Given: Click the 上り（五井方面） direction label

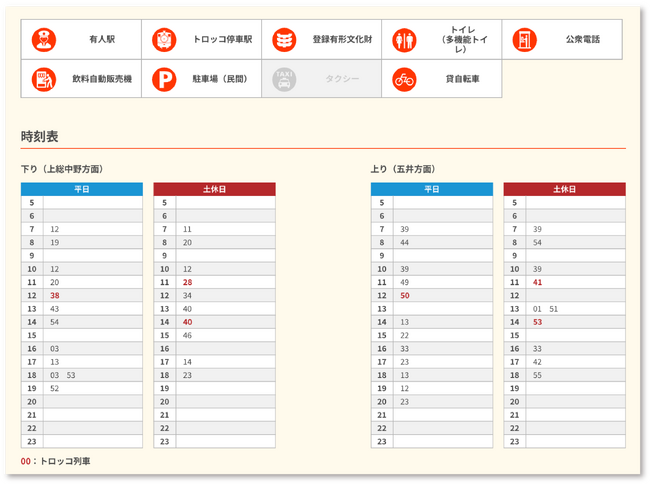Looking at the screenshot, I should coord(403,168).
